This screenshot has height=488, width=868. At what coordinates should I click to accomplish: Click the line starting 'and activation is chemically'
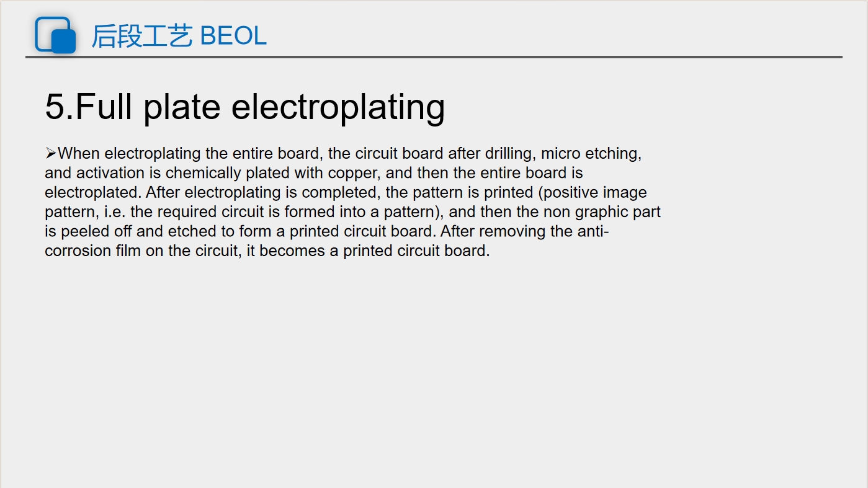coord(314,172)
